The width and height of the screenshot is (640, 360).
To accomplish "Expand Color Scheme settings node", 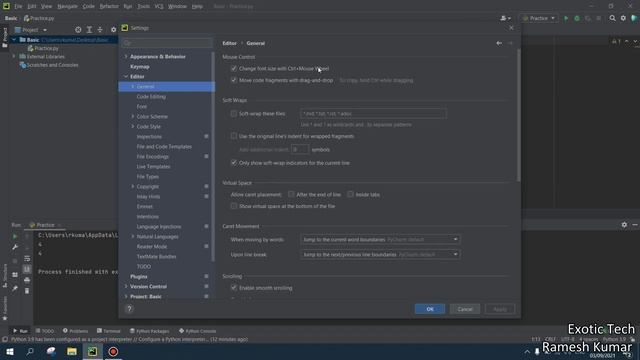I will tap(133, 116).
